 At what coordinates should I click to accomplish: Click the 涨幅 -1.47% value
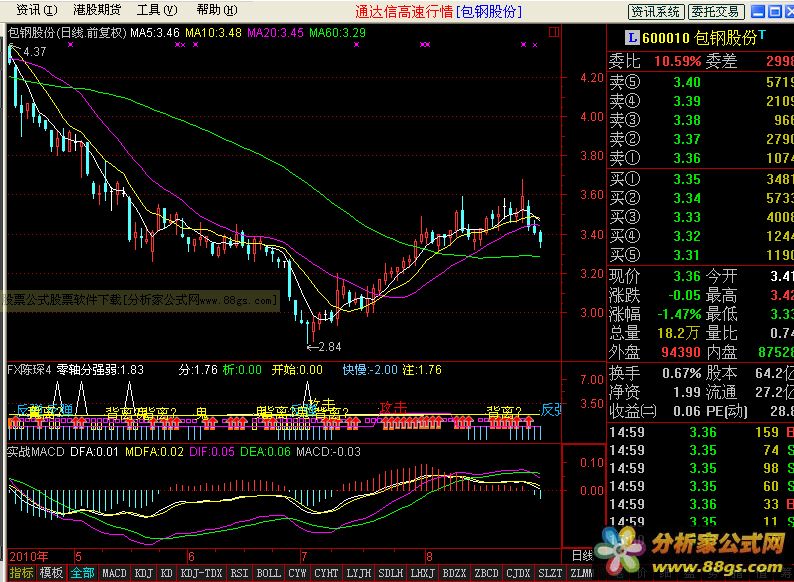click(x=679, y=314)
